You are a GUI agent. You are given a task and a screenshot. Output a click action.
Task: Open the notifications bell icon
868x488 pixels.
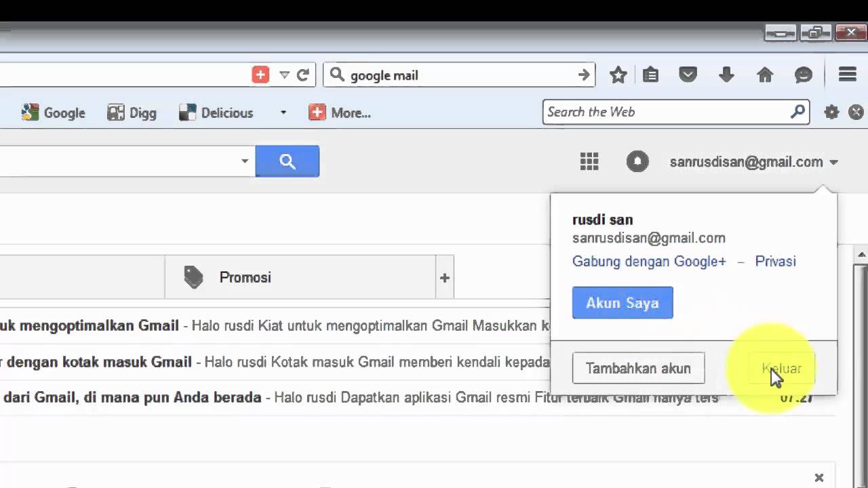click(637, 161)
